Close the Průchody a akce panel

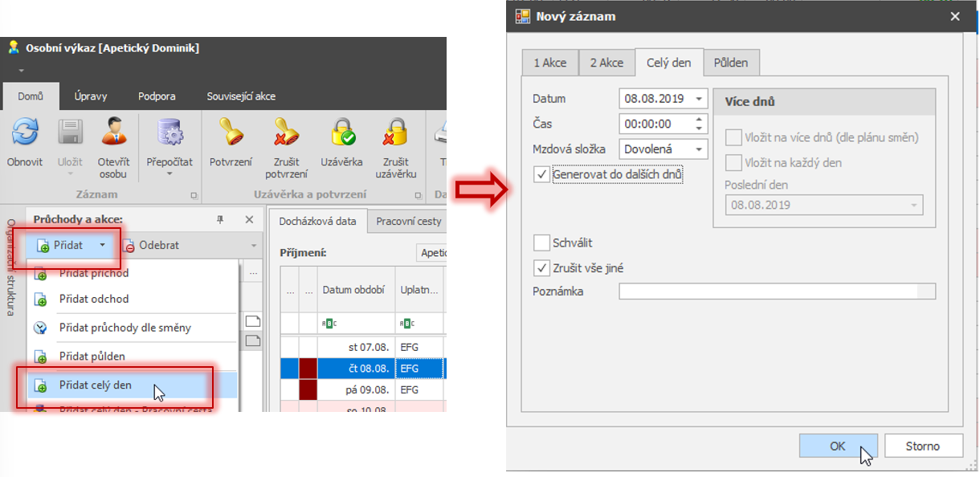pos(249,219)
